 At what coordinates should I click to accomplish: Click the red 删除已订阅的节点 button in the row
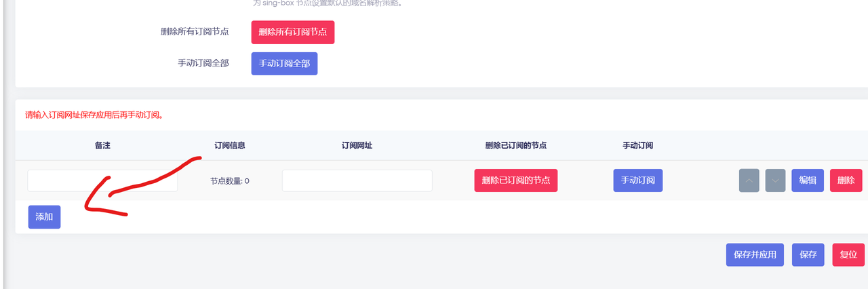[x=515, y=180]
